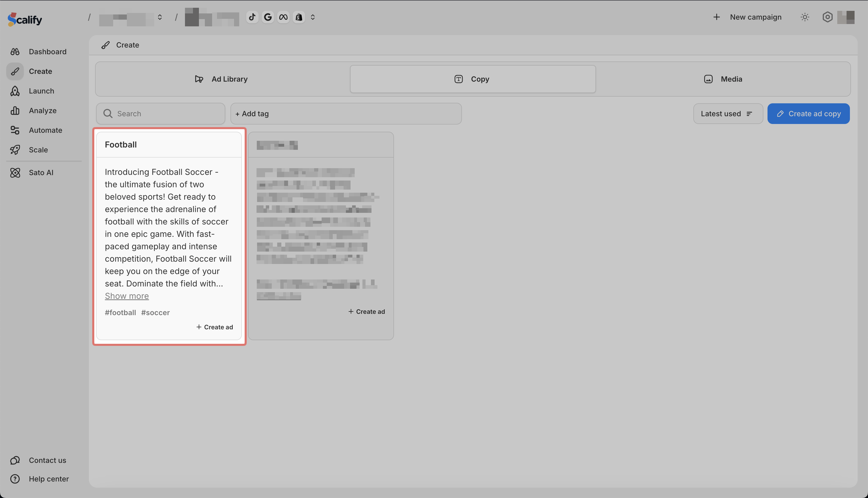Click the TikTok platform icon
The width and height of the screenshot is (868, 498).
252,17
